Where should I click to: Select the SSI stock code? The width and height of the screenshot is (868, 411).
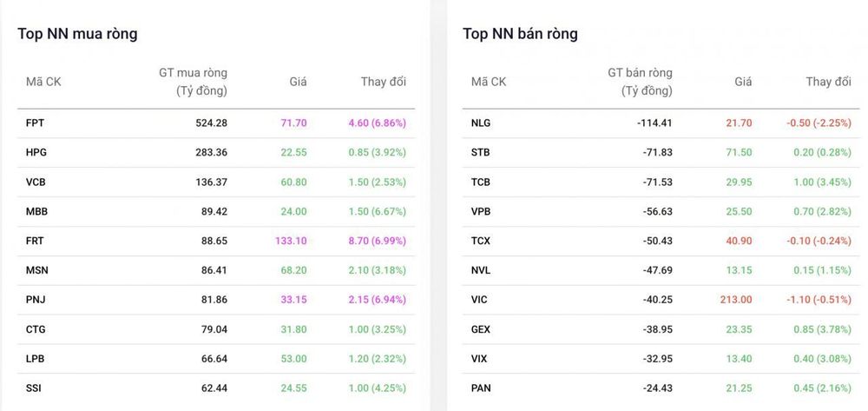tap(33, 388)
